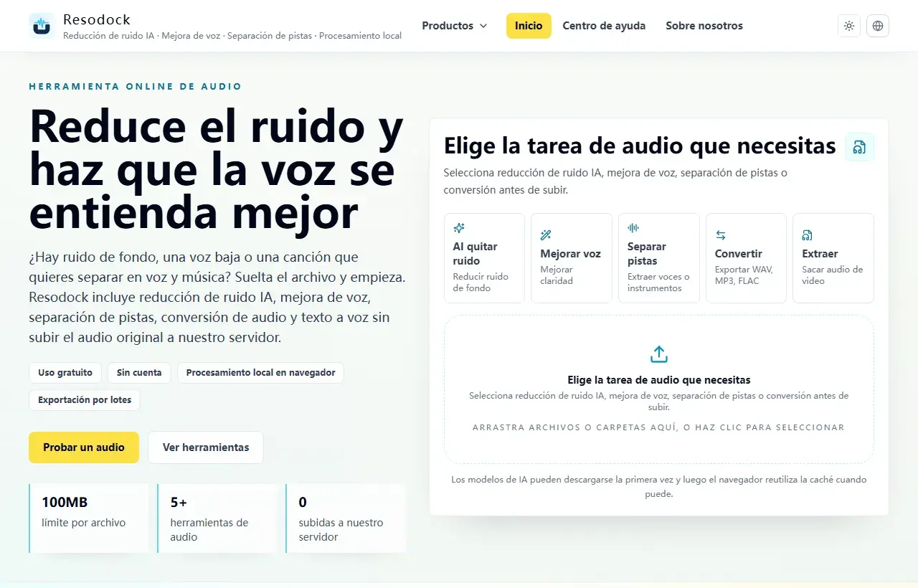The image size is (918, 588).
Task: Click the Resodock logo icon
Action: click(42, 26)
